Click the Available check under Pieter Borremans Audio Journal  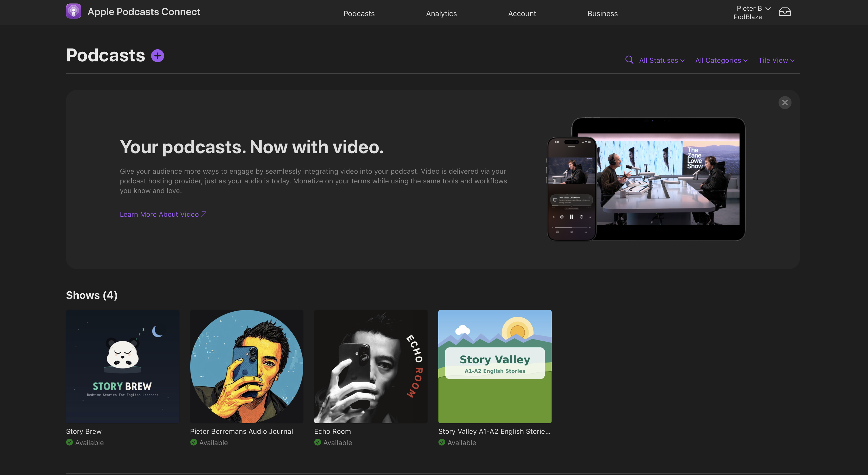193,442
